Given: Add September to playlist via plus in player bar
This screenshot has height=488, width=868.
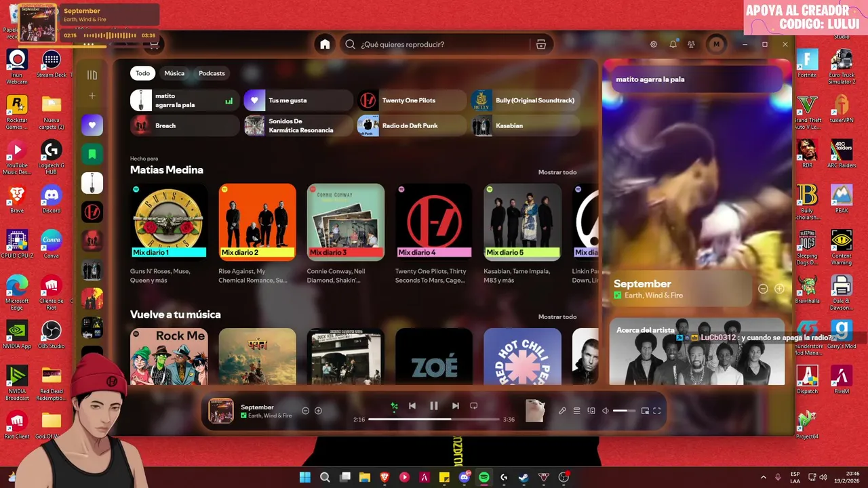Looking at the screenshot, I should pos(318,411).
